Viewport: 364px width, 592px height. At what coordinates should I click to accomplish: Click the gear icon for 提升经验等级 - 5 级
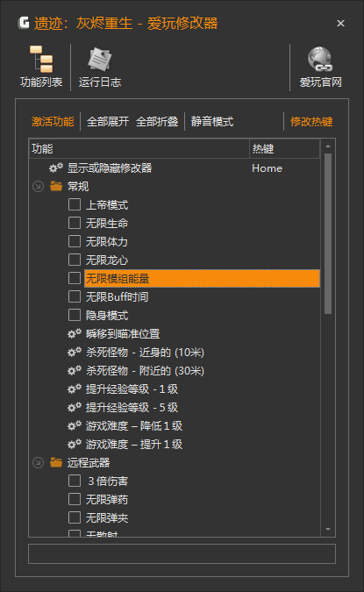click(75, 407)
